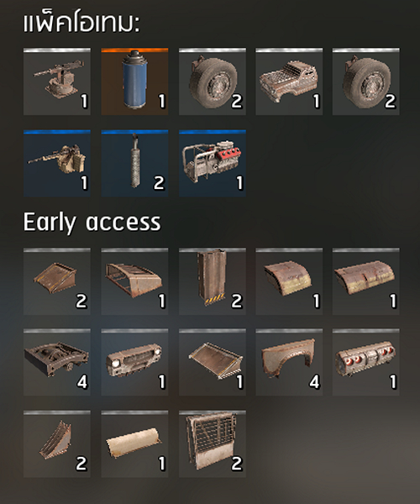This screenshot has width=420, height=504.
Task: Choose the wire mesh grate panel
Action: click(x=213, y=444)
